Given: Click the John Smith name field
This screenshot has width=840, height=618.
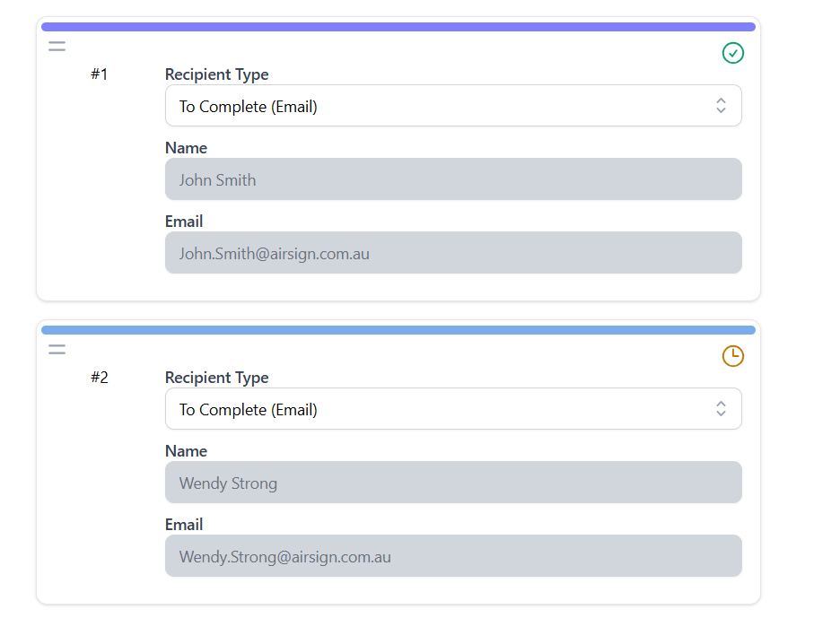Looking at the screenshot, I should (452, 179).
